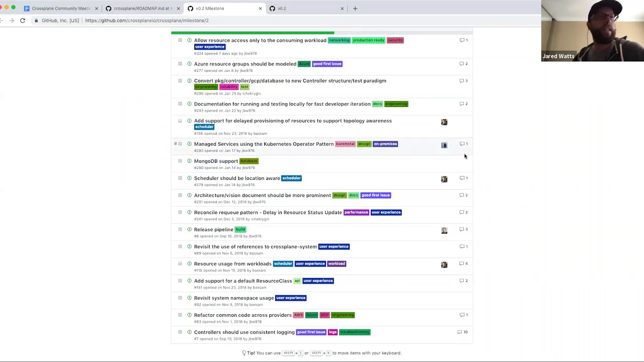644x362 pixels.
Task: Switch to 'Crossplane Community Meeting' tab
Action: [61, 9]
